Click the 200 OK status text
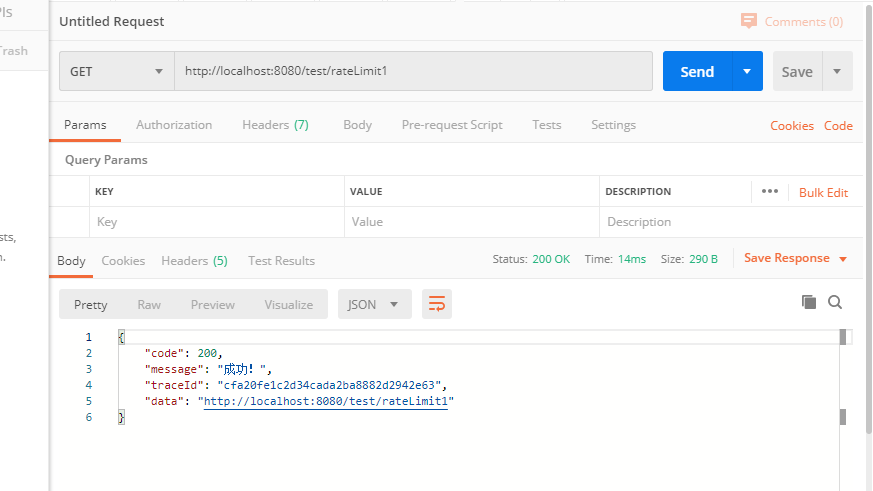The width and height of the screenshot is (873, 491). point(551,259)
